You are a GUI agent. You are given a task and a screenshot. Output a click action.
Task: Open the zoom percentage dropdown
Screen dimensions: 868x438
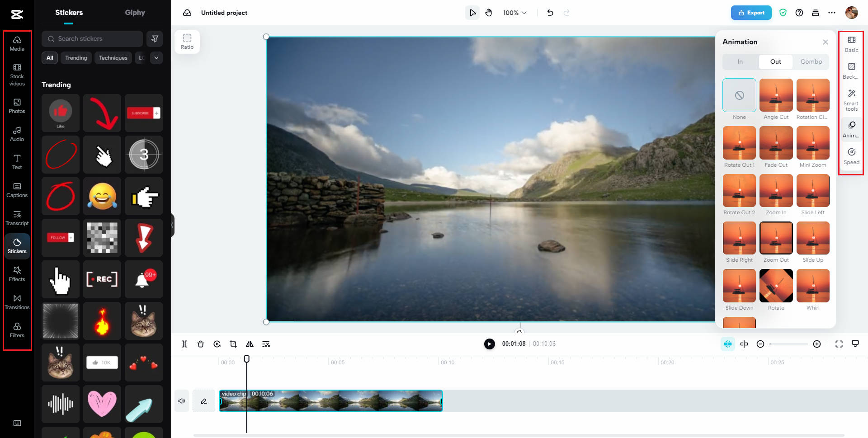[x=514, y=13]
